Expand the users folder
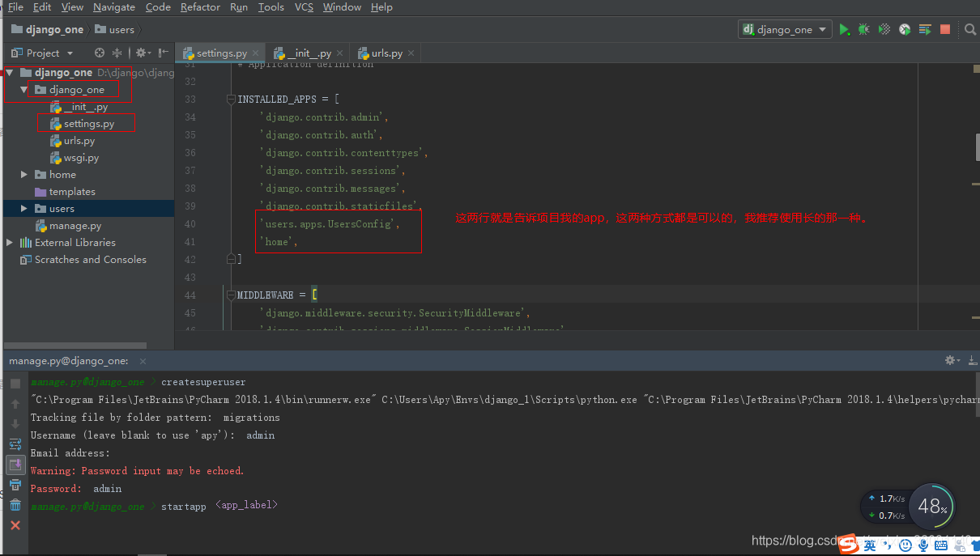Screen dimensions: 980x556 (24, 209)
